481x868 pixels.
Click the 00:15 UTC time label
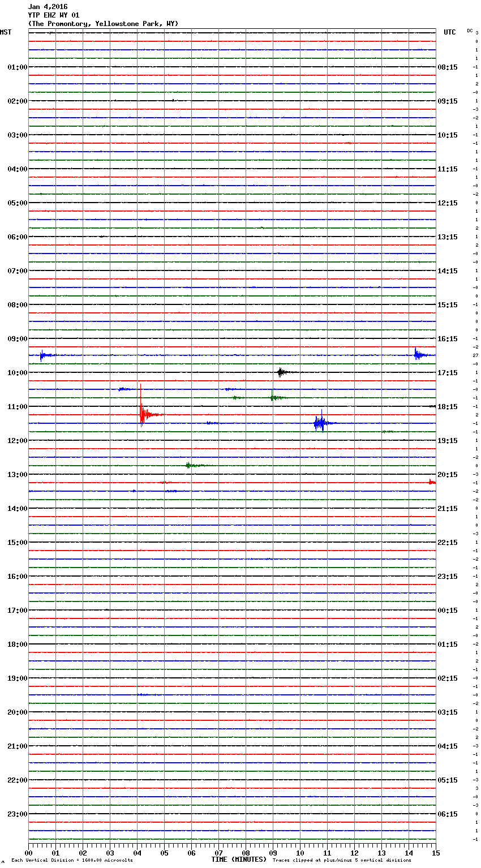pos(448,610)
